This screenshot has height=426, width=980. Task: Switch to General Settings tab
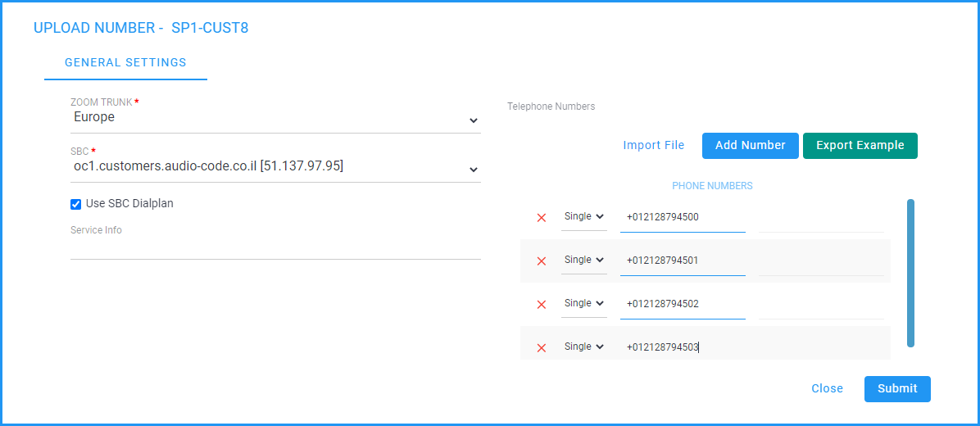[125, 62]
